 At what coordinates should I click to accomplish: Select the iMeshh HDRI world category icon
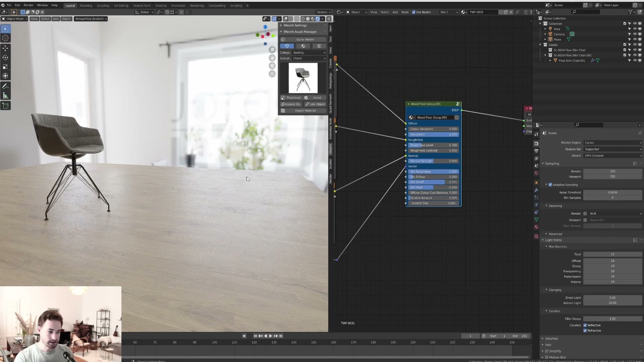pos(319,46)
